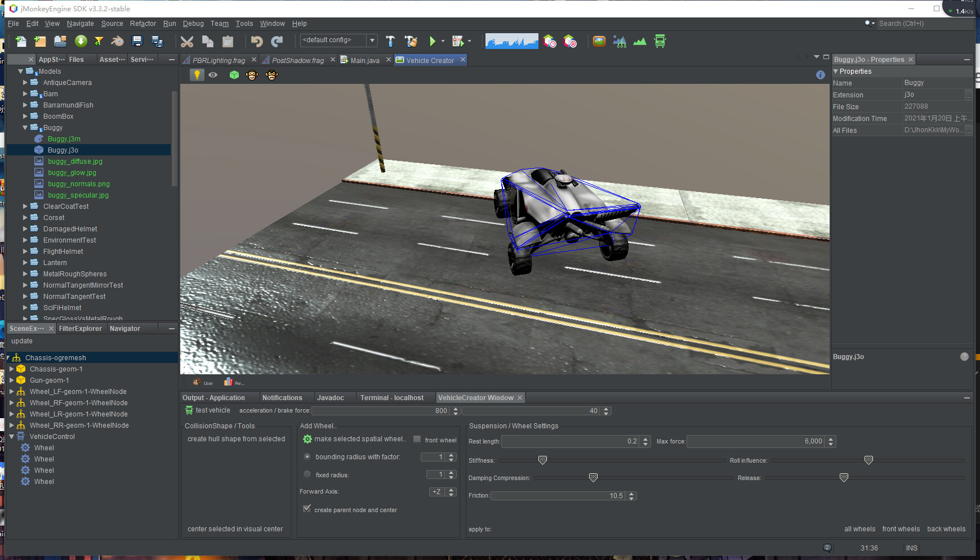This screenshot has width=980, height=560.
Task: Click the New Project toolbar icon
Action: click(x=40, y=41)
